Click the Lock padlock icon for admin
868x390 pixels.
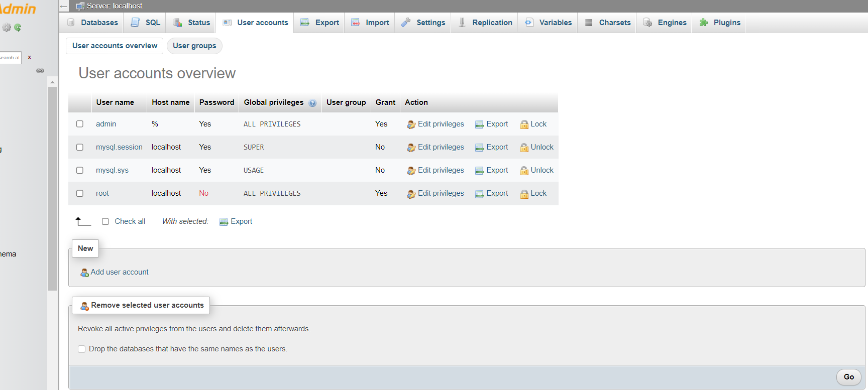tap(524, 124)
